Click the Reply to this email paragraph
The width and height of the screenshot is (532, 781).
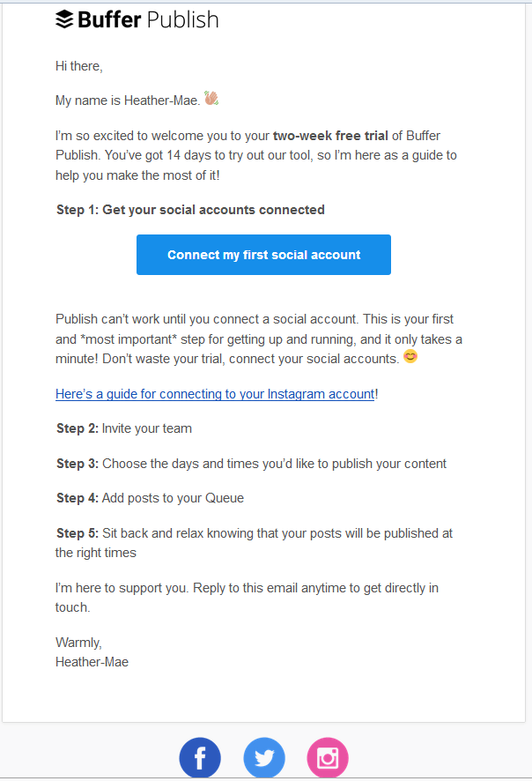247,598
